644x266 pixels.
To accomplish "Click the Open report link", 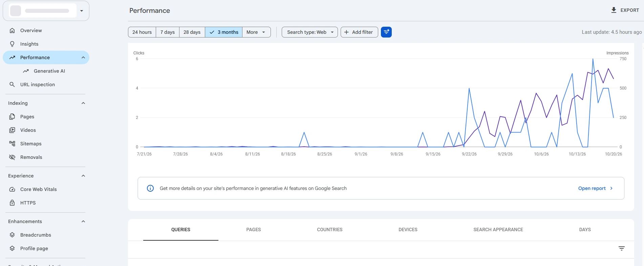I will (x=595, y=188).
